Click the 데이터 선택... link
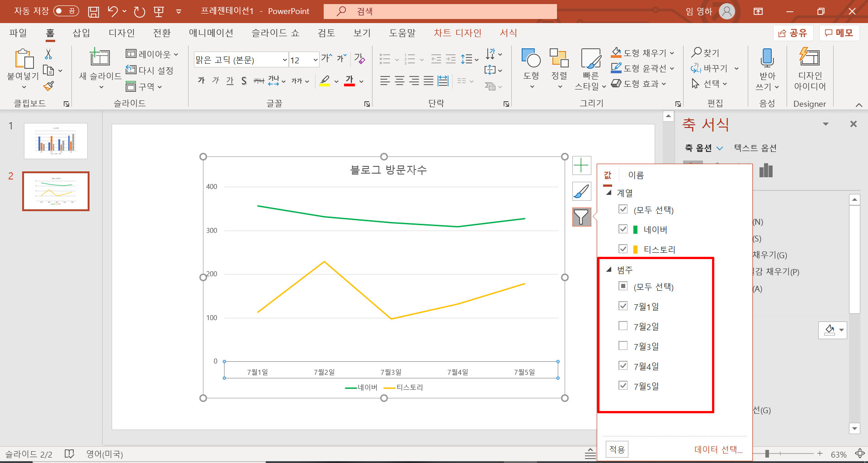The height and width of the screenshot is (463, 868). click(718, 449)
